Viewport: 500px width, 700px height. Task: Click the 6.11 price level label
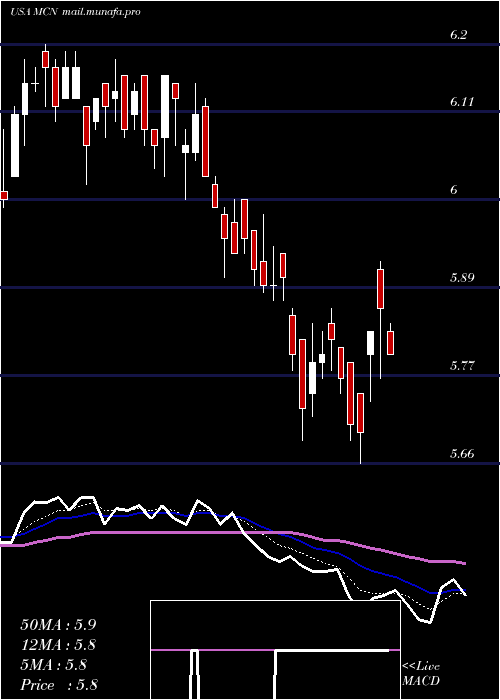(461, 102)
